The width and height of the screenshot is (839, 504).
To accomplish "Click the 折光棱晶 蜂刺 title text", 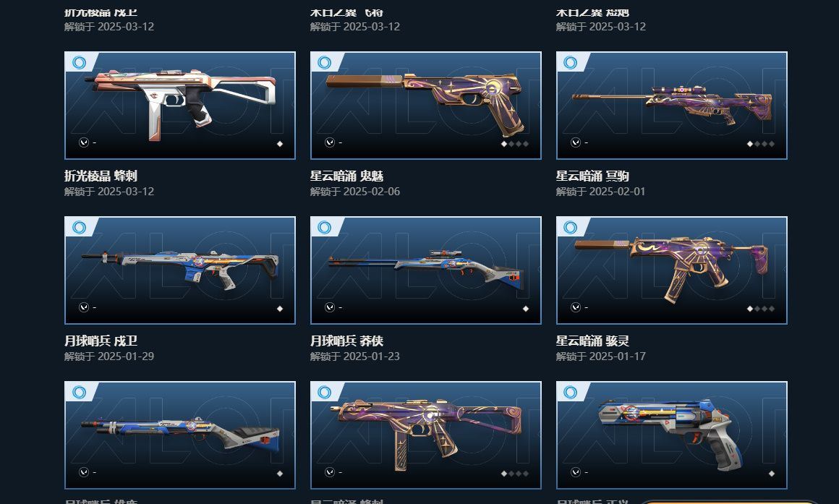I will 101,176.
